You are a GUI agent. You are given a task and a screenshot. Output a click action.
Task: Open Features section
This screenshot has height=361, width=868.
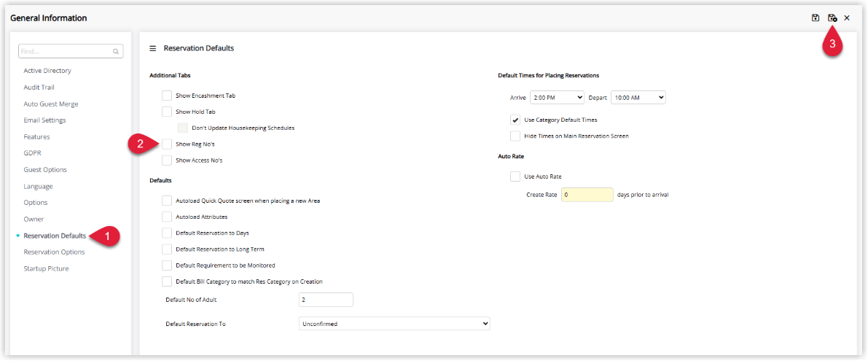(36, 137)
